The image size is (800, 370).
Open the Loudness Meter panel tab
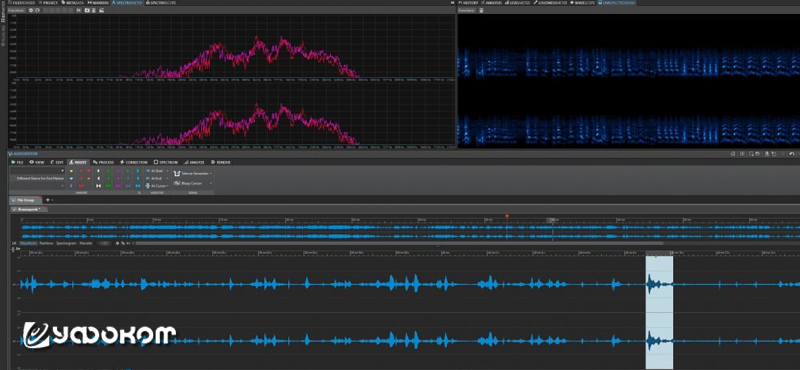(550, 3)
